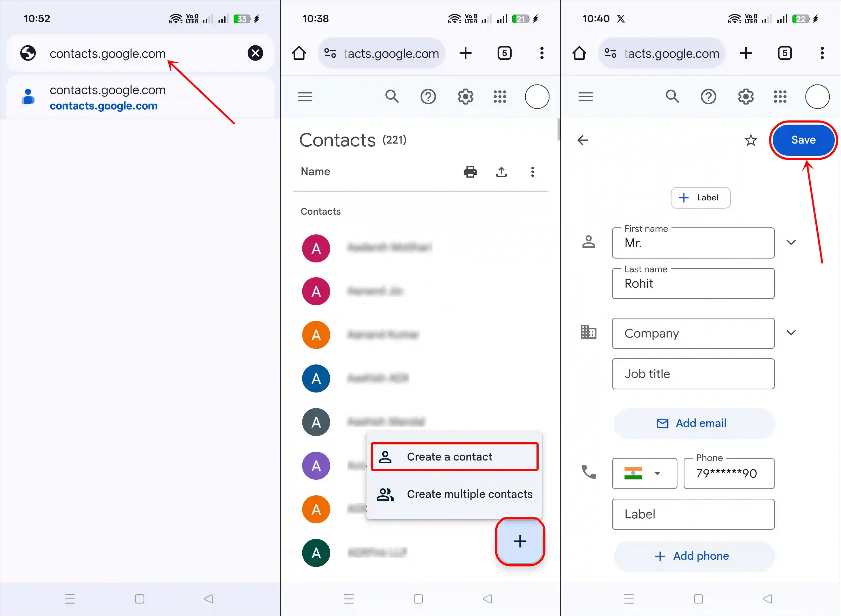Open a new tab in the middle phone browser
Screen dimensions: 841x616
point(466,53)
